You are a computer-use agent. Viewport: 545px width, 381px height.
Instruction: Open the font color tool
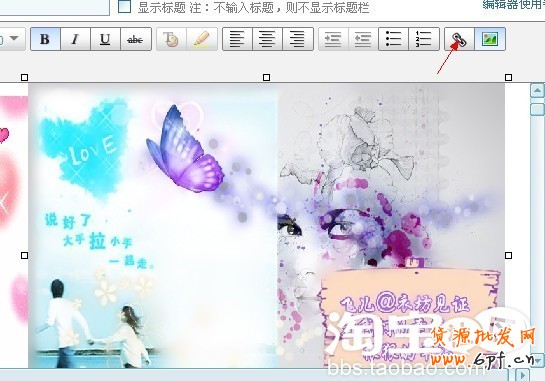tap(171, 39)
